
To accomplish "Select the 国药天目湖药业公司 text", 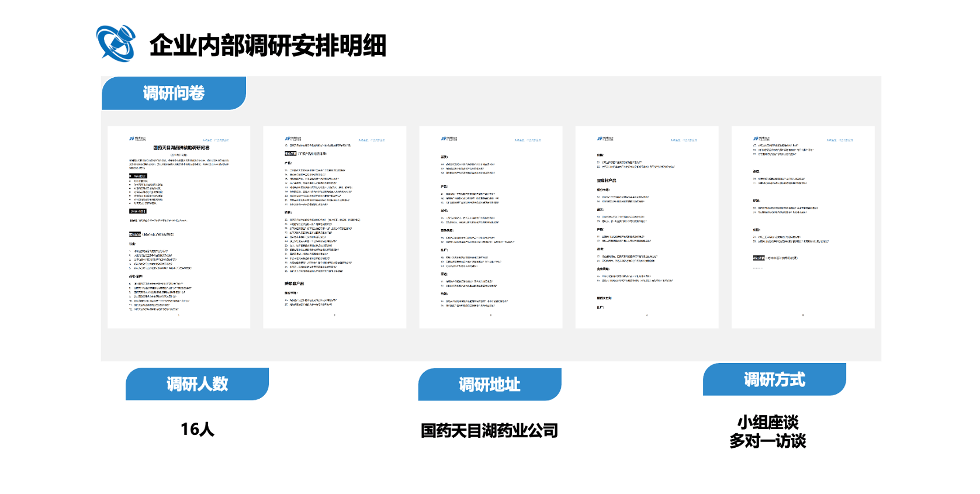I will click(x=490, y=431).
